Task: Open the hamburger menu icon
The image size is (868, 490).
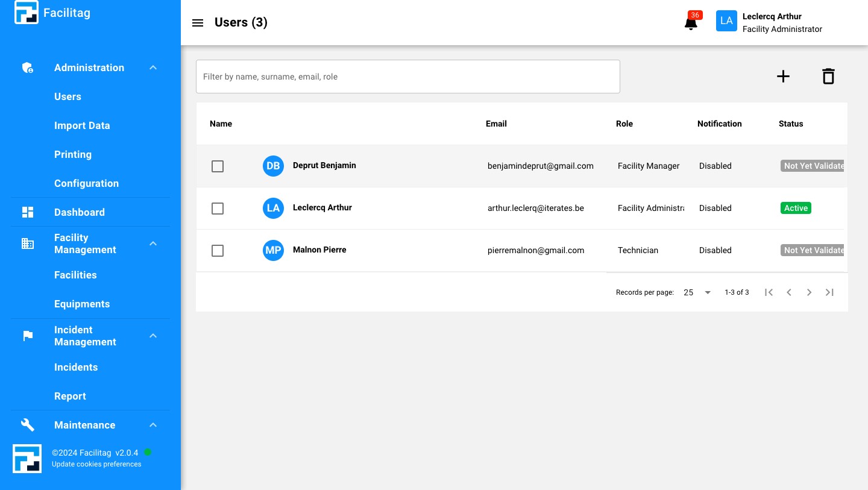Action: [x=198, y=23]
